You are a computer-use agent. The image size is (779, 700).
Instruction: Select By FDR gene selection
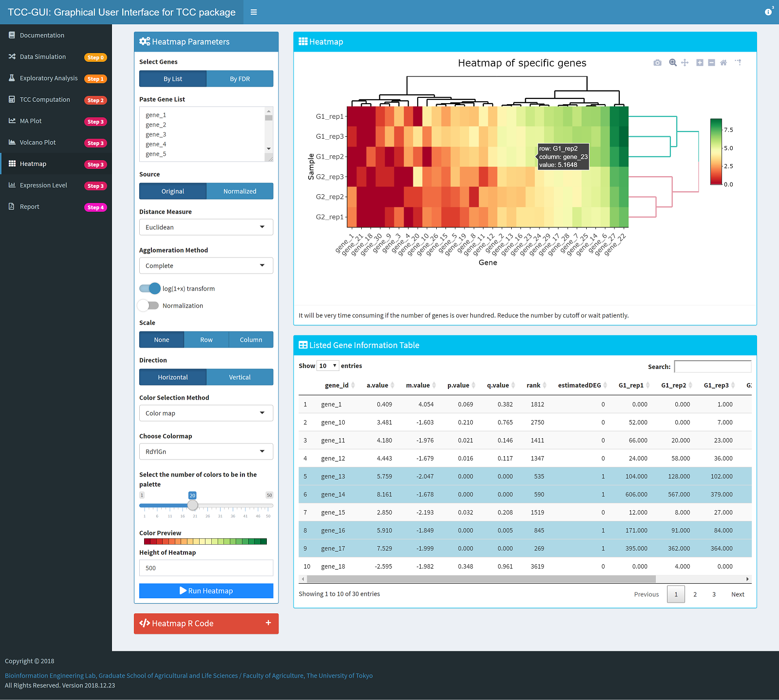[240, 79]
